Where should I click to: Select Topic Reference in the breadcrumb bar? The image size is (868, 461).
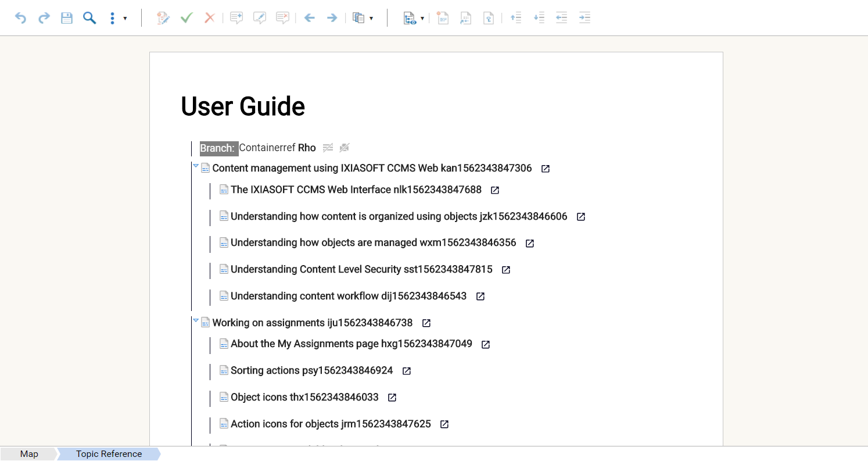coord(109,454)
